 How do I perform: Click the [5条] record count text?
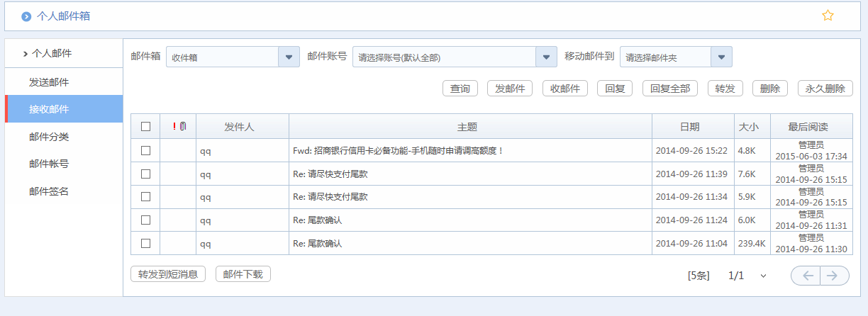tap(699, 276)
